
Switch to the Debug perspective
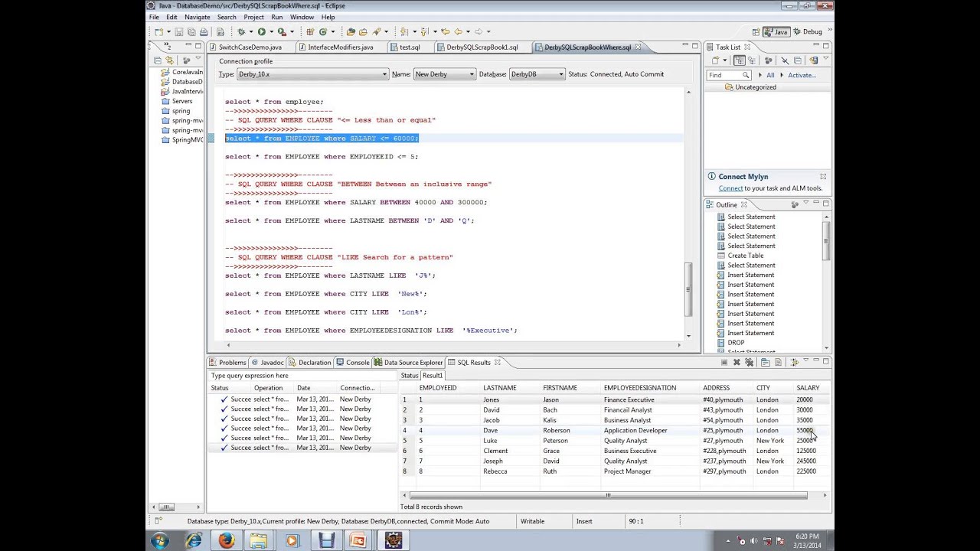point(807,31)
